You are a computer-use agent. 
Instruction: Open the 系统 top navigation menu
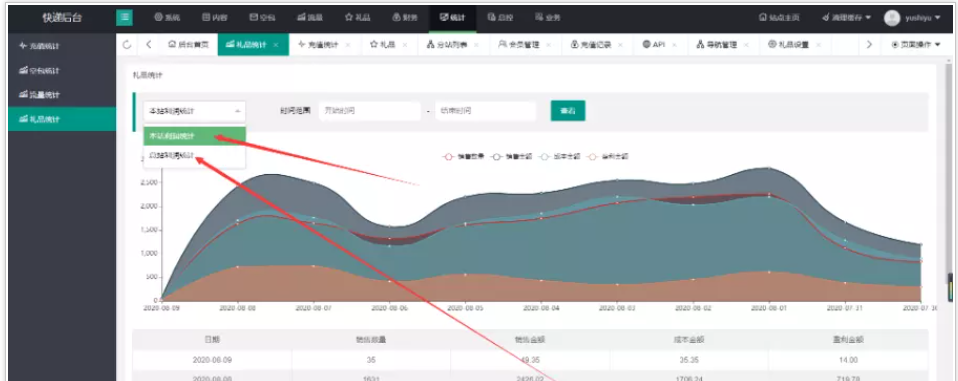point(167,18)
